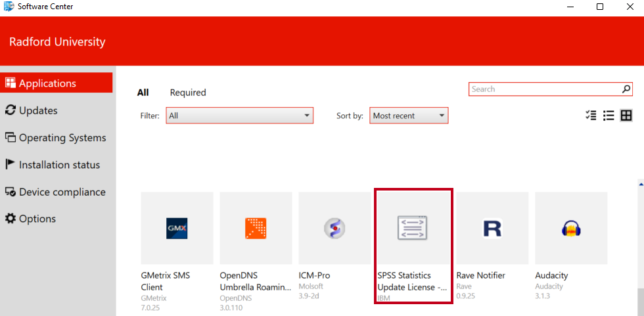The height and width of the screenshot is (316, 644).
Task: Click the "ICM-Pro" name text
Action: tap(314, 275)
